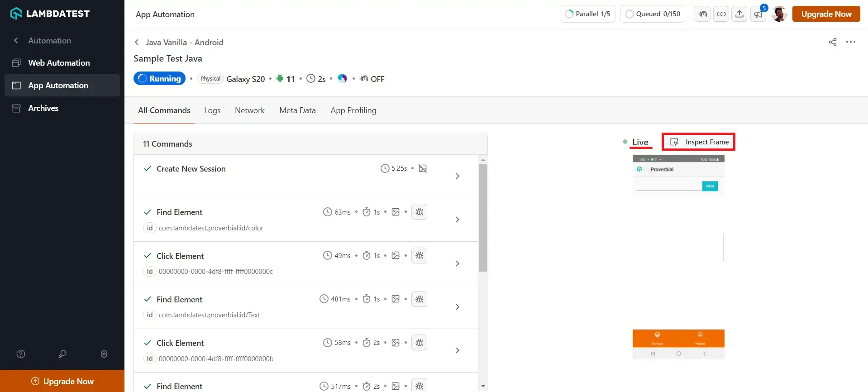Switch to Logs tab

(212, 110)
